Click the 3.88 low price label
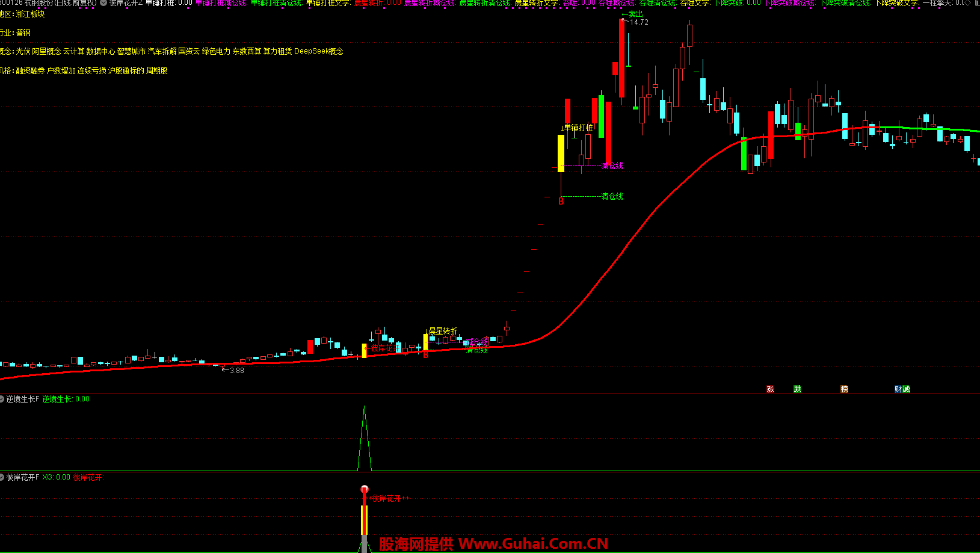 (x=237, y=371)
